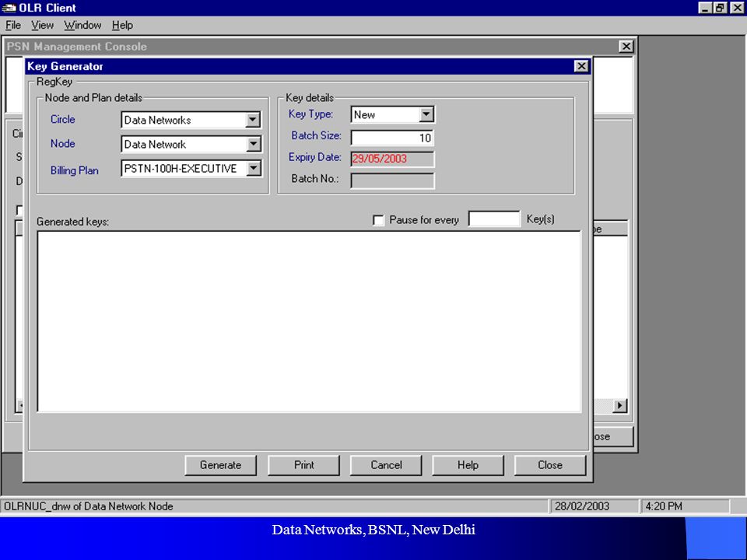The height and width of the screenshot is (560, 747).
Task: Click the Help button in Key Generator
Action: pyautogui.click(x=468, y=465)
